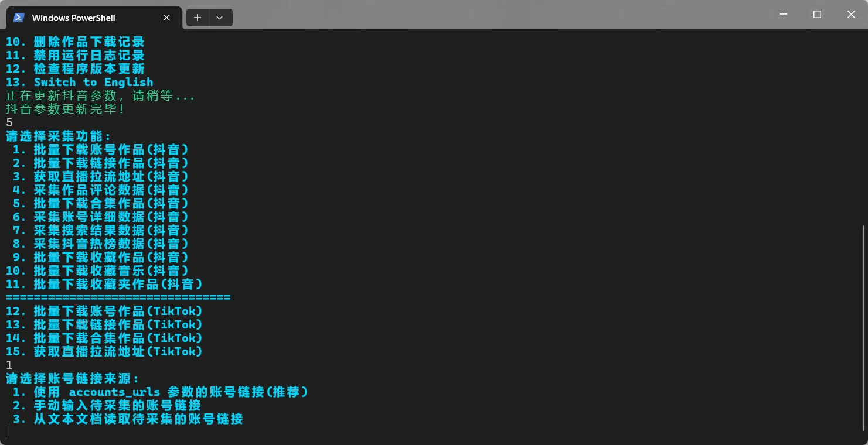
Task: Click the PowerShell icon in the tab
Action: click(19, 18)
